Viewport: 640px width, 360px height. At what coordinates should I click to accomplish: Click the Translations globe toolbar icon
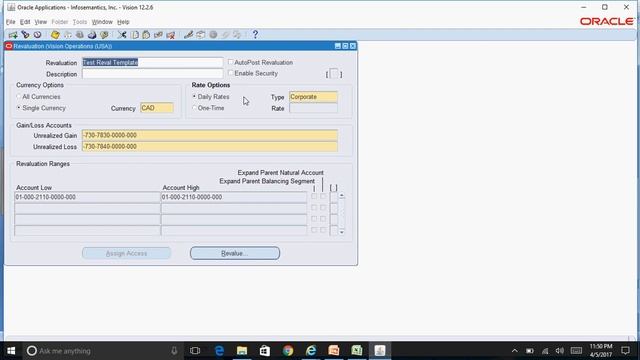(x=213, y=35)
